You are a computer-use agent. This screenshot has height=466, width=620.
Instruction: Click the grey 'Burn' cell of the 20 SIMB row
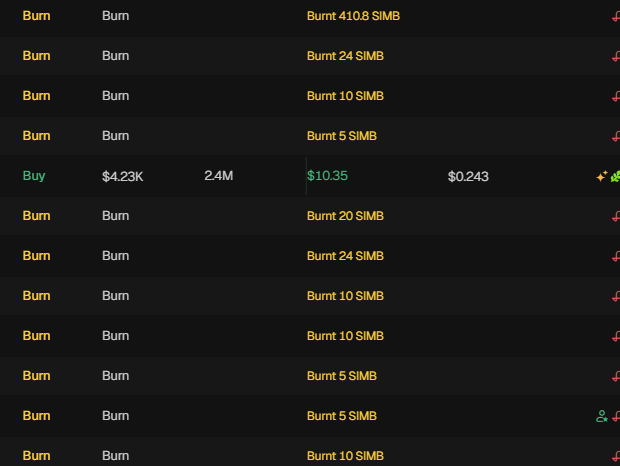[115, 216]
